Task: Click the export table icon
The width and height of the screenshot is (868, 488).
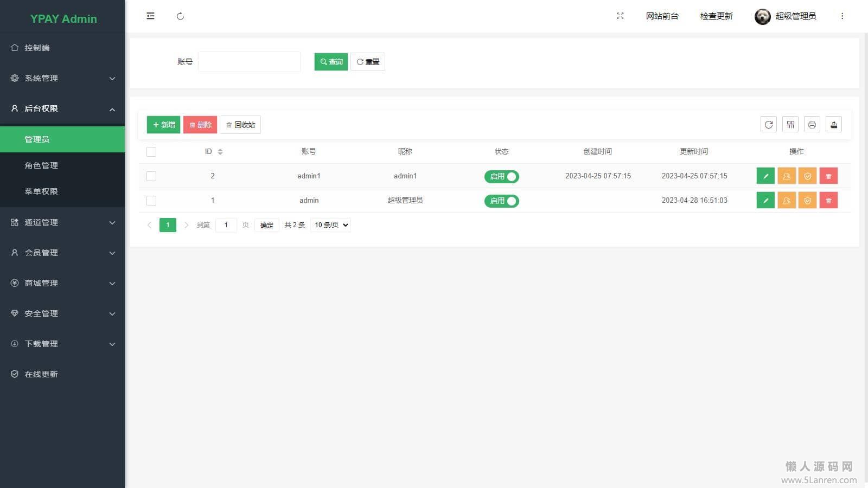Action: click(834, 125)
